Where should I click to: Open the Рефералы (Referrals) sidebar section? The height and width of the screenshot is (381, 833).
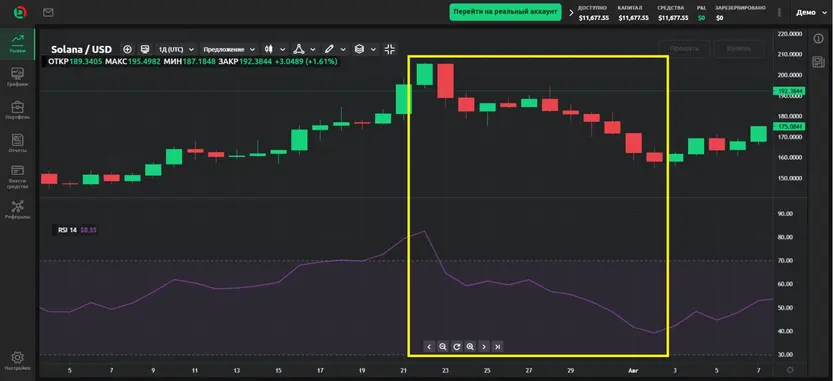[x=18, y=209]
